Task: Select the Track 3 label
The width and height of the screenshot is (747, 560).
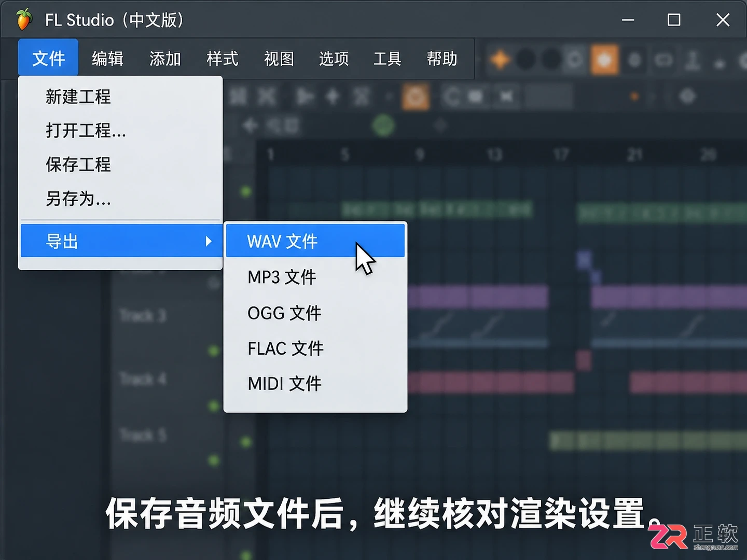Action: (143, 315)
